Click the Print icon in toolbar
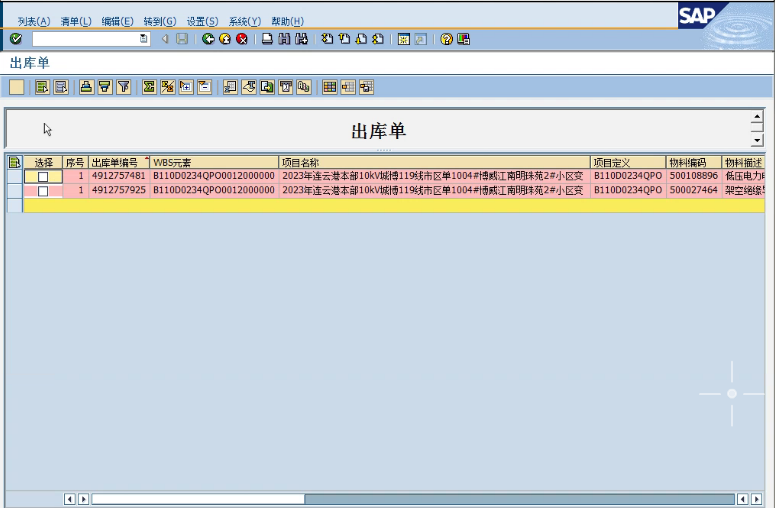 tap(268, 39)
